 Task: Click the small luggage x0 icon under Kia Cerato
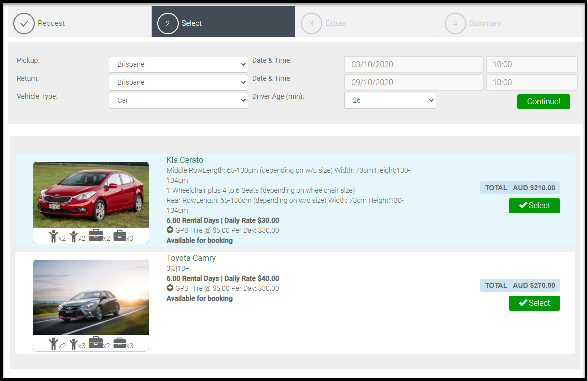click(x=120, y=235)
